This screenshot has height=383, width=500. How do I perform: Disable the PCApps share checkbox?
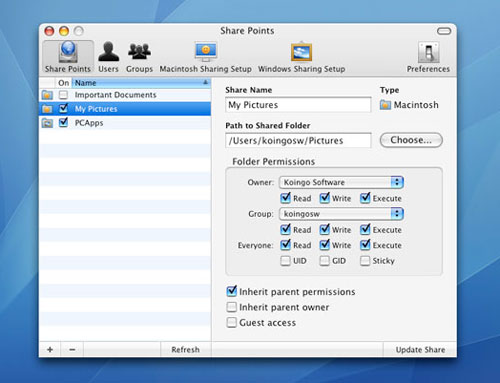coord(63,123)
